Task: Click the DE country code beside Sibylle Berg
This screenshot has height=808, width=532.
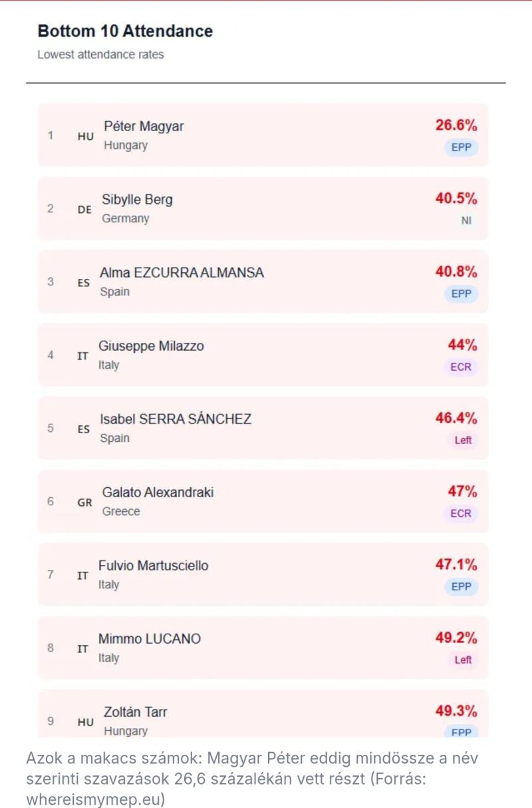Action: click(x=84, y=210)
